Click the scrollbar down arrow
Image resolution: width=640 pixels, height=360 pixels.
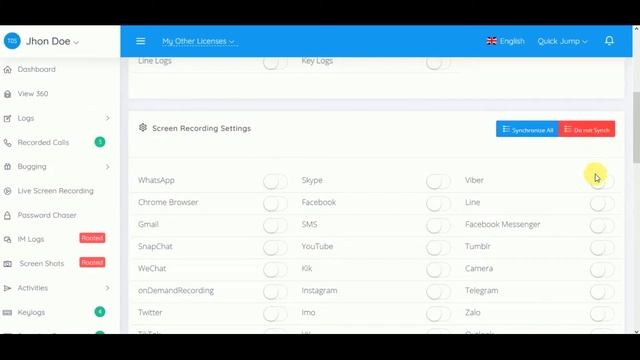pyautogui.click(x=636, y=331)
